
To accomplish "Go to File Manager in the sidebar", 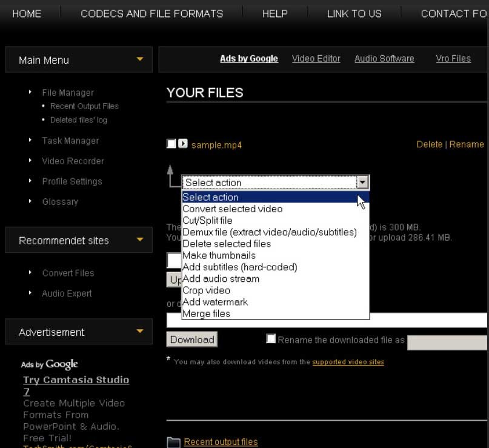I will tap(68, 92).
